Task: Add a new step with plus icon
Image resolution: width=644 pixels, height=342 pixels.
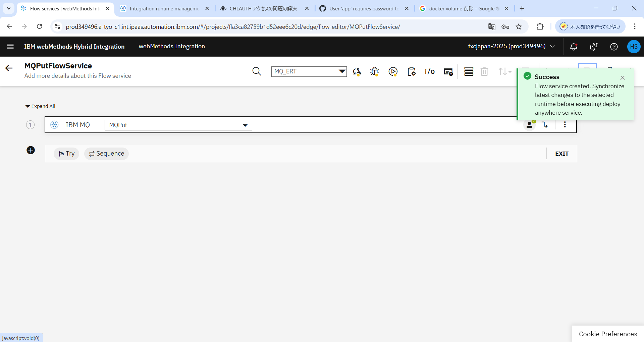Action: point(31,150)
